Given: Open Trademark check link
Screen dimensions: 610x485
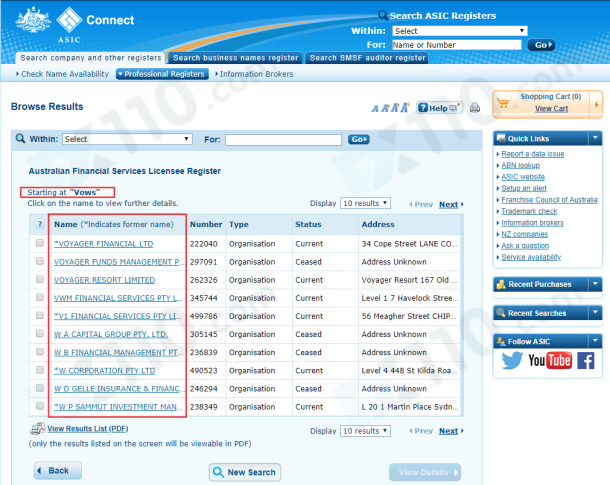Looking at the screenshot, I should [x=529, y=211].
